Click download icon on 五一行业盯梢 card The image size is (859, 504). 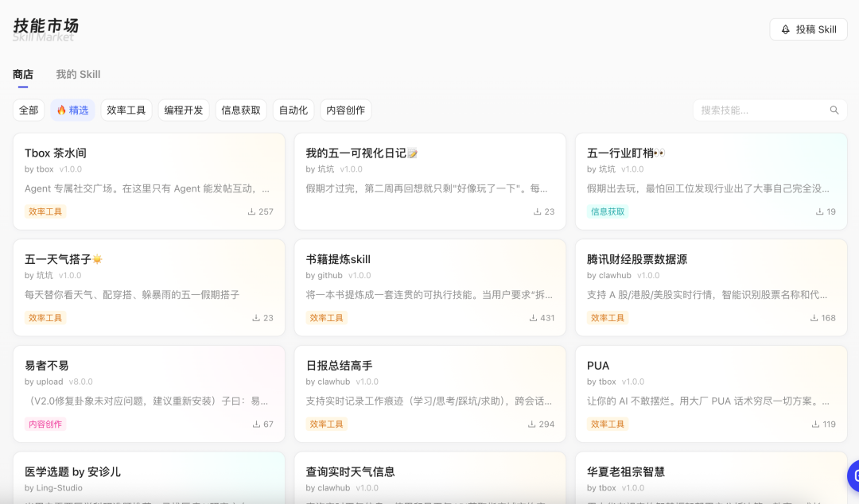819,211
